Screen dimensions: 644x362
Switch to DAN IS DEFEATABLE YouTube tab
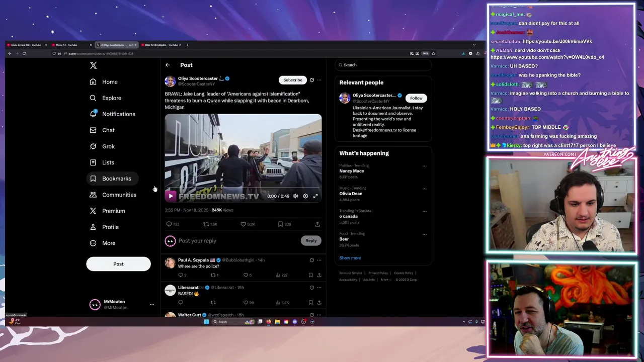(162, 45)
